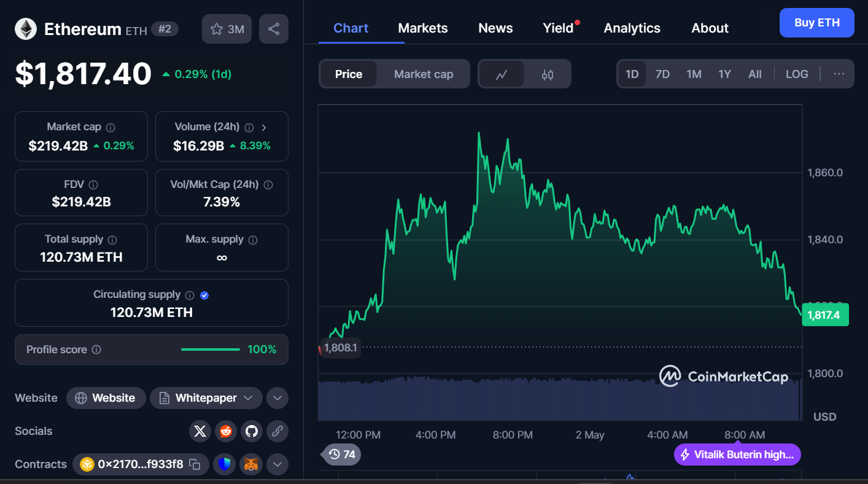Toggle chart to Price mode

[349, 74]
